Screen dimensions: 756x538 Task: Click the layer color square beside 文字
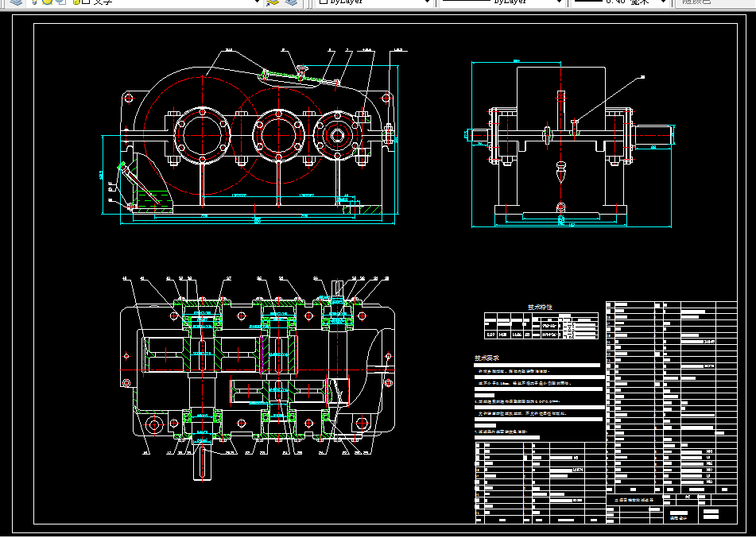[x=86, y=2]
